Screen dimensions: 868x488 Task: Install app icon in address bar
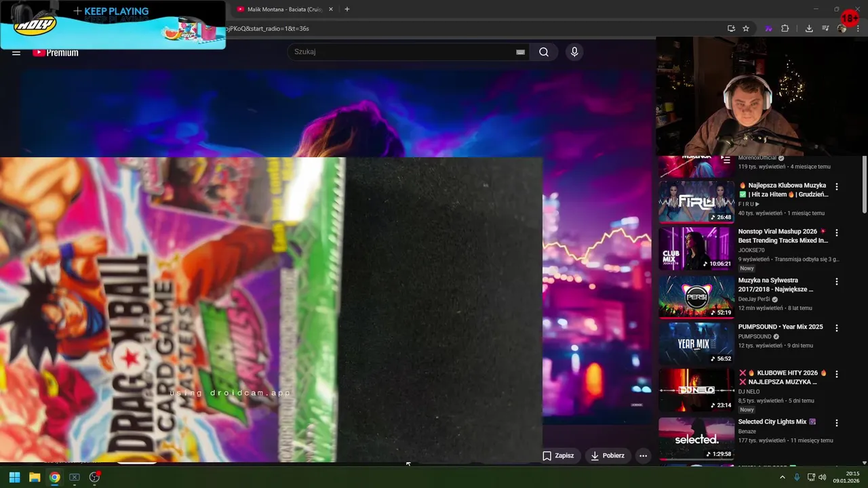pyautogui.click(x=731, y=28)
